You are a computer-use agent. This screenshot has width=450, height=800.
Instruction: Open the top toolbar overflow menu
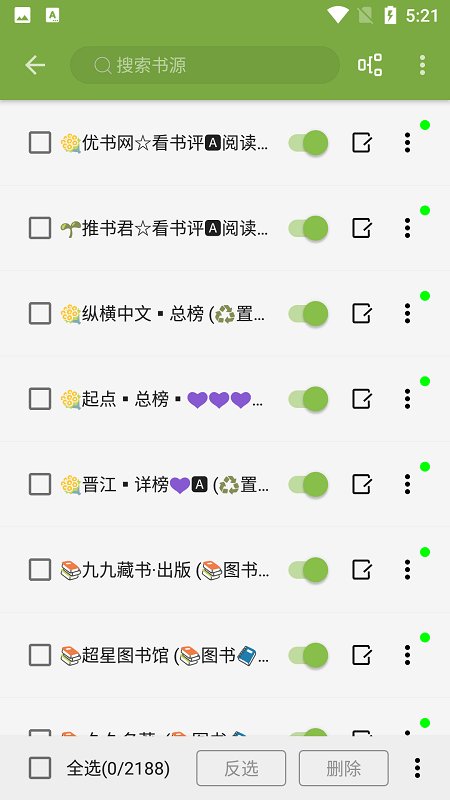422,65
